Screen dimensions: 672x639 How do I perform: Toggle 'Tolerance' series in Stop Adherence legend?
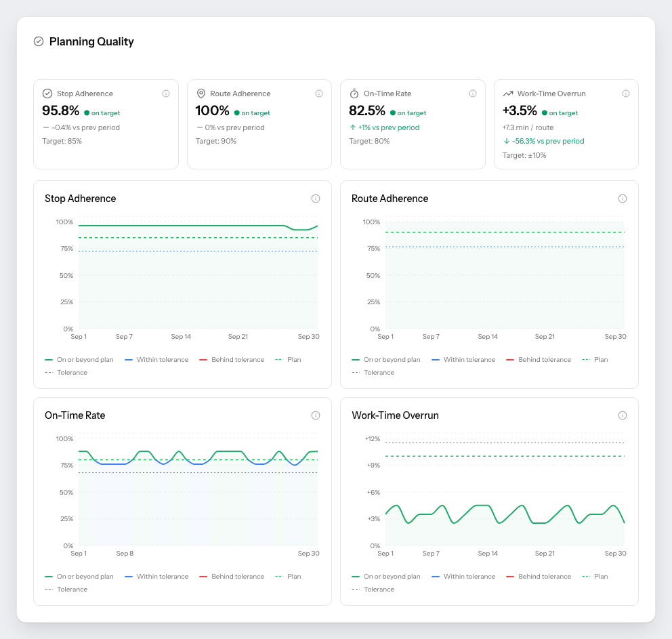pos(66,373)
